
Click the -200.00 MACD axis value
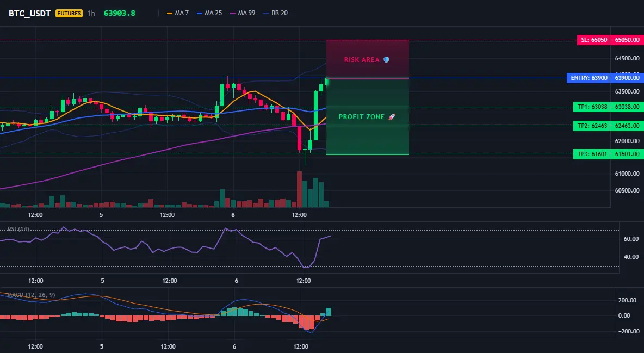click(x=629, y=331)
